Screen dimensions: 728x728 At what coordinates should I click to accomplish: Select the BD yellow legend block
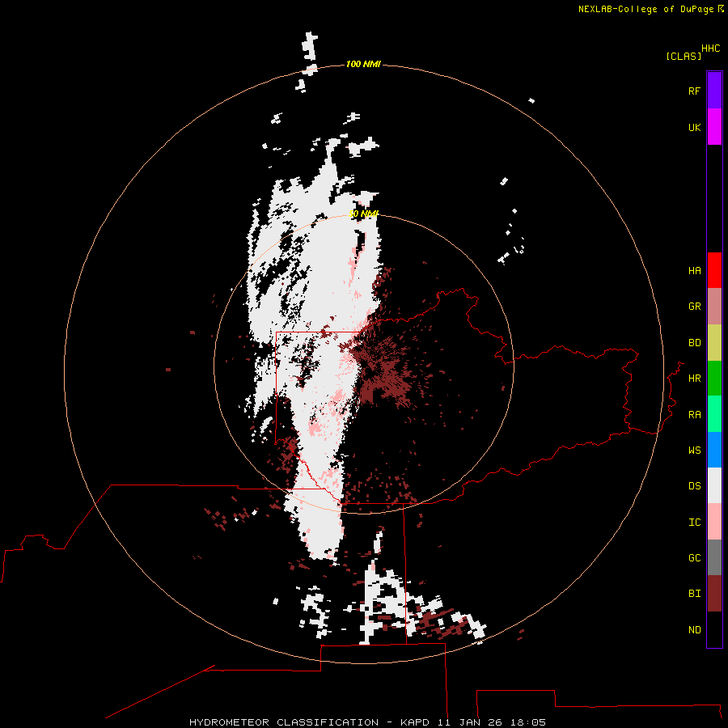[x=714, y=343]
